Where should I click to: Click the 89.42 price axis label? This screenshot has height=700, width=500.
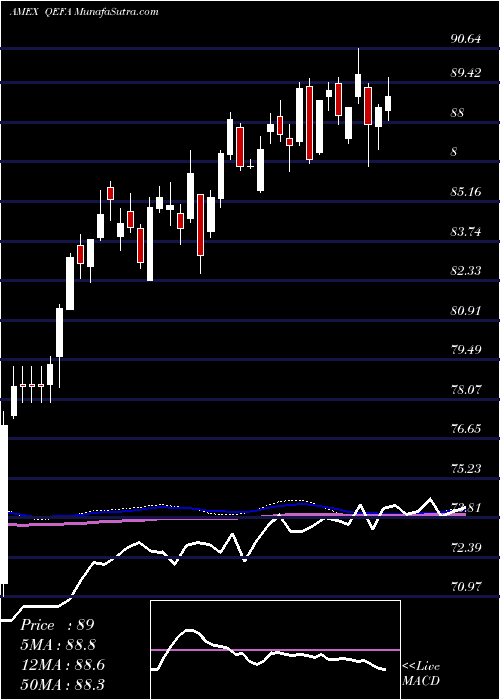pyautogui.click(x=466, y=73)
